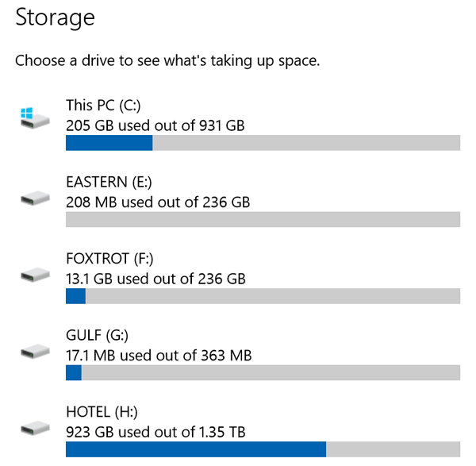Open the This PC (C:) drive name
The height and width of the screenshot is (466, 476).
tap(103, 106)
